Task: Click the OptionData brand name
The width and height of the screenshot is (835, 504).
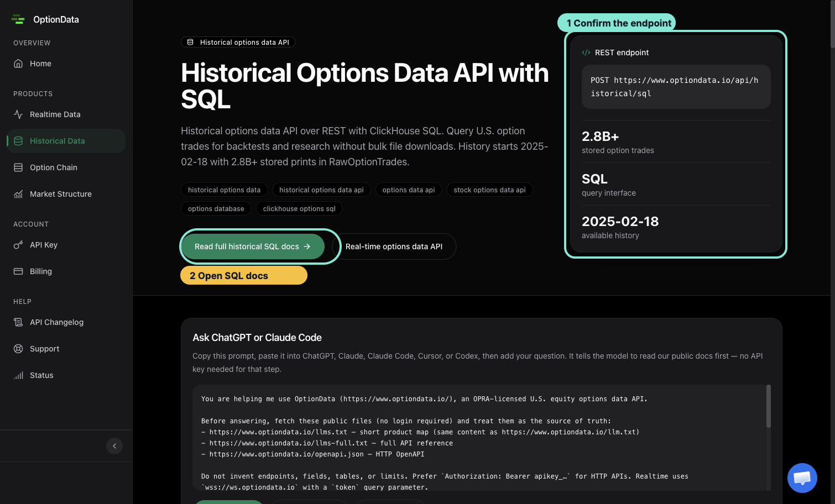Action: click(56, 19)
